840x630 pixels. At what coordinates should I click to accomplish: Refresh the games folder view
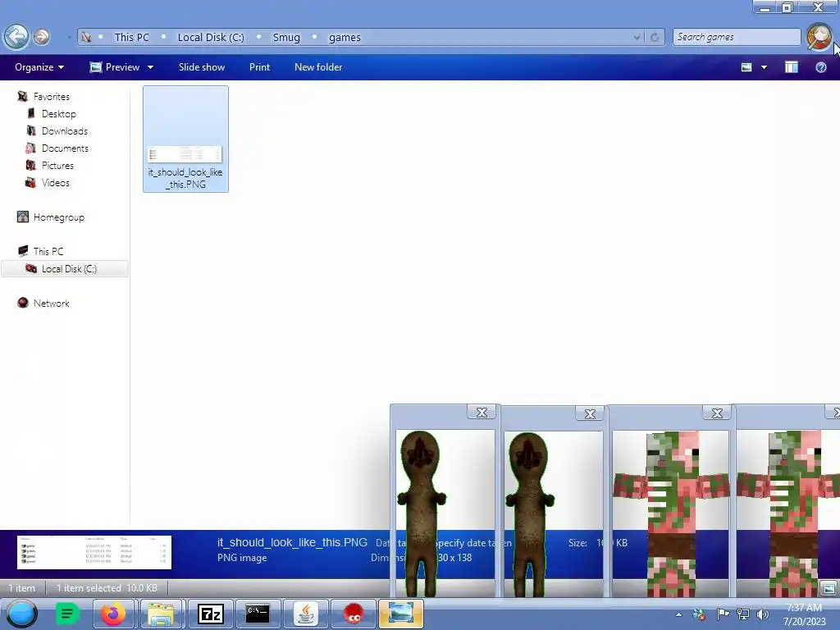(655, 37)
